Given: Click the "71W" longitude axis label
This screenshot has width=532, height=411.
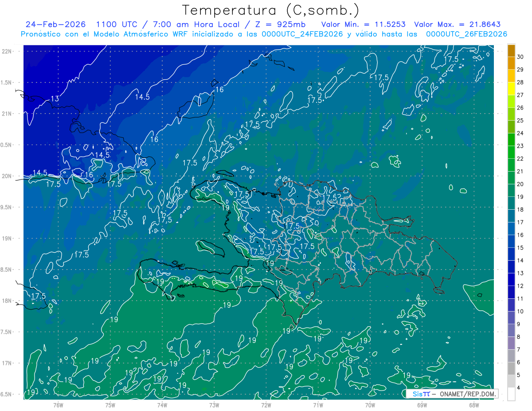Looking at the screenshot, I should pyautogui.click(x=318, y=405).
